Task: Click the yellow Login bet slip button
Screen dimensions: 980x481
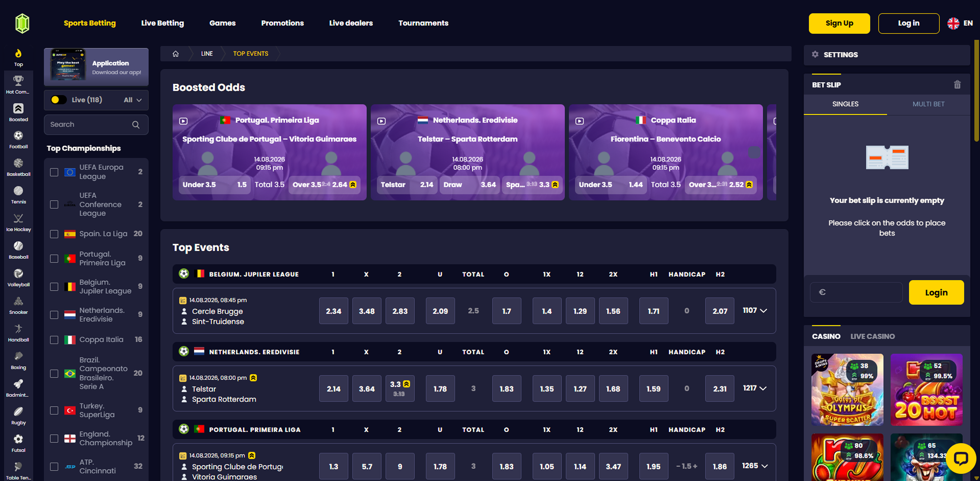Action: [x=936, y=292]
